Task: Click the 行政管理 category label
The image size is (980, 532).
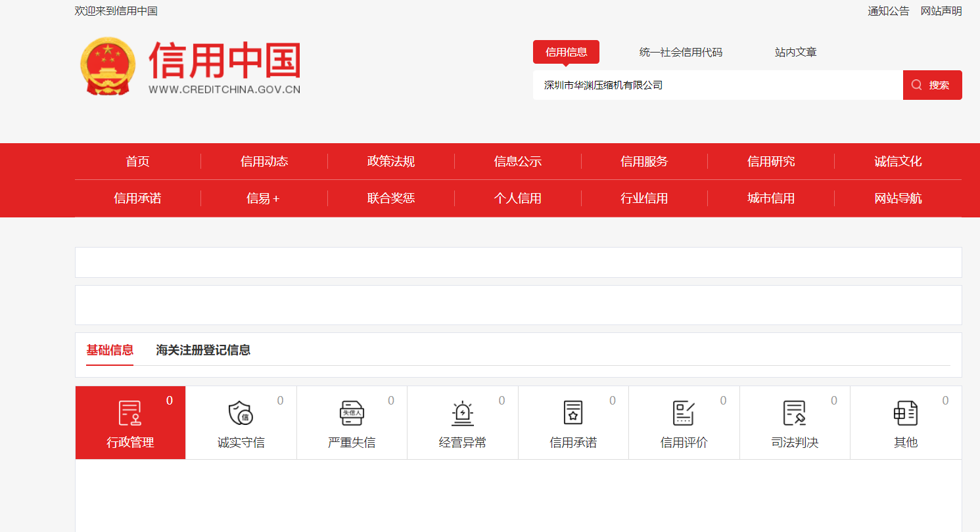Action: (x=130, y=443)
